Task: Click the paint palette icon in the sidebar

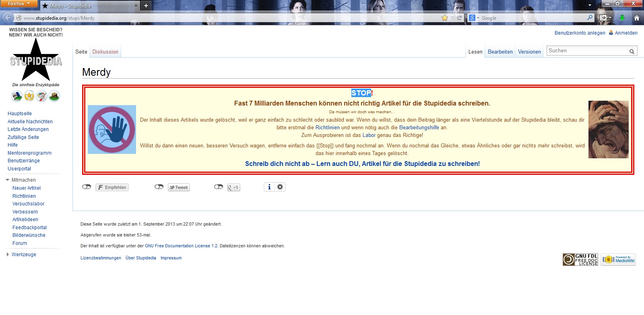Action: tap(42, 96)
